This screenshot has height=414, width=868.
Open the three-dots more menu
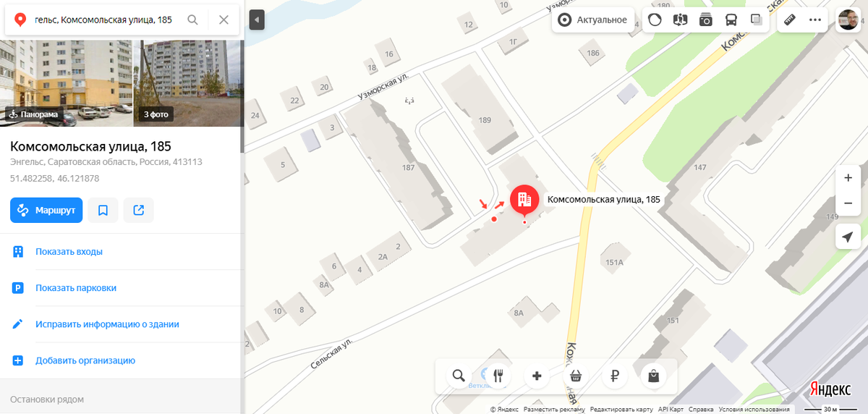point(815,20)
